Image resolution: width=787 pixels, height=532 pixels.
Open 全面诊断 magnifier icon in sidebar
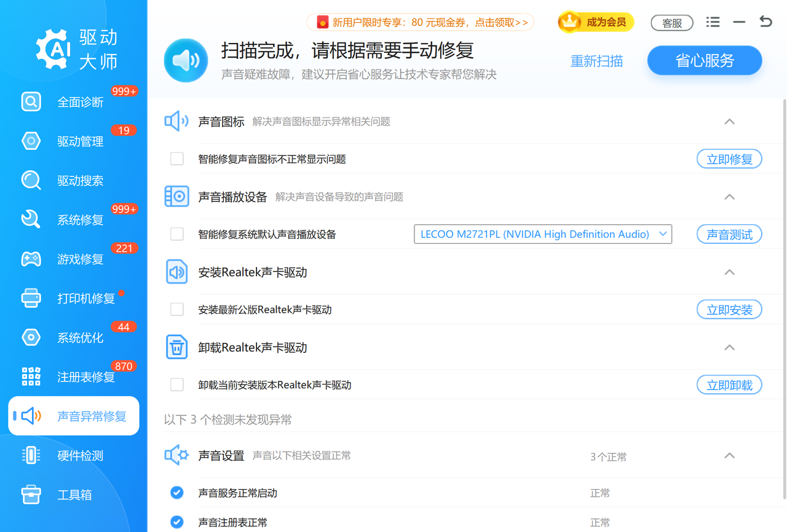click(x=31, y=101)
